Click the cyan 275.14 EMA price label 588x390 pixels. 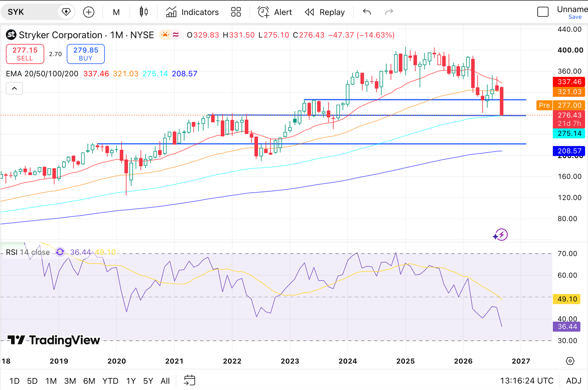click(x=569, y=133)
